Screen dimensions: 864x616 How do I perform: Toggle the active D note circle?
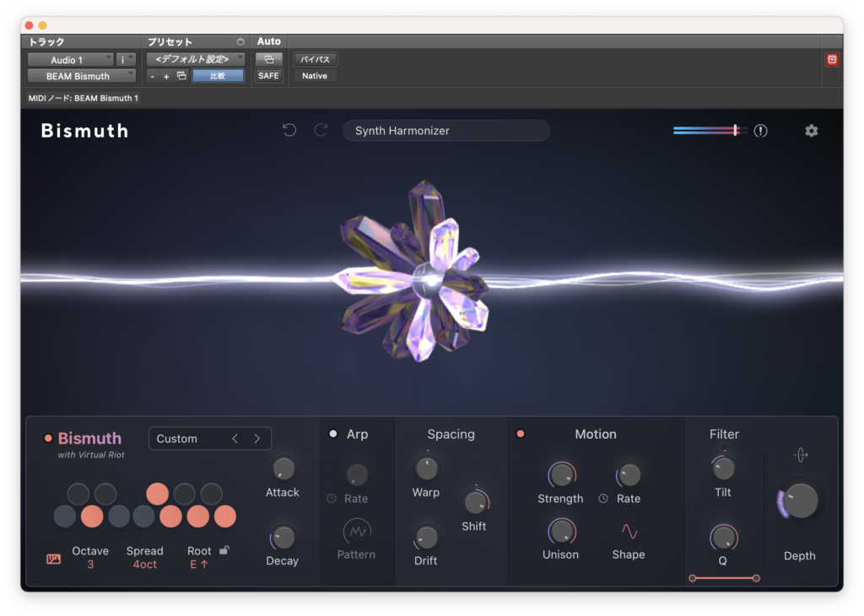[92, 516]
